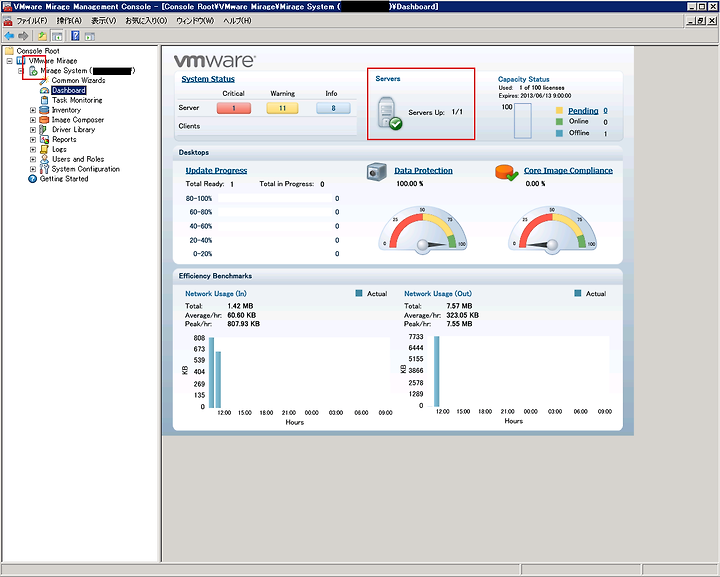This screenshot has height=577, width=720.
Task: Expand the Inventory tree node
Action: [x=33, y=110]
